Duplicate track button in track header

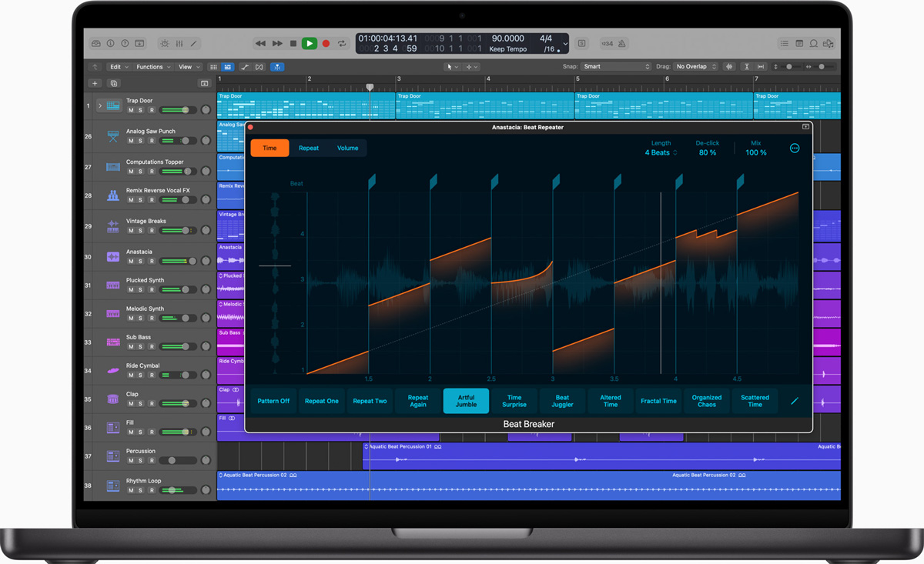pos(114,83)
